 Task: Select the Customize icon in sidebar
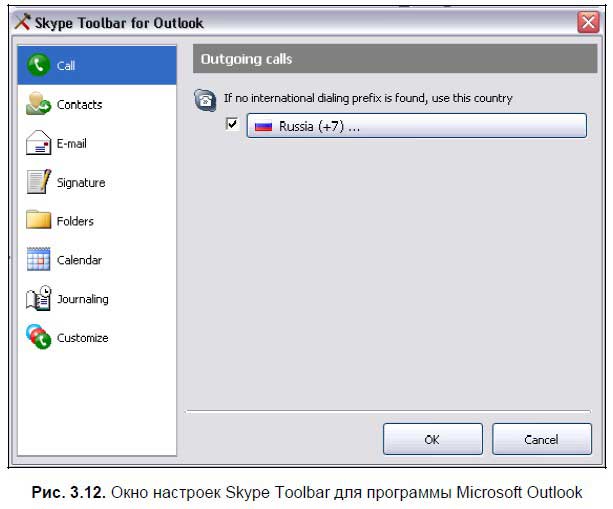pos(38,338)
